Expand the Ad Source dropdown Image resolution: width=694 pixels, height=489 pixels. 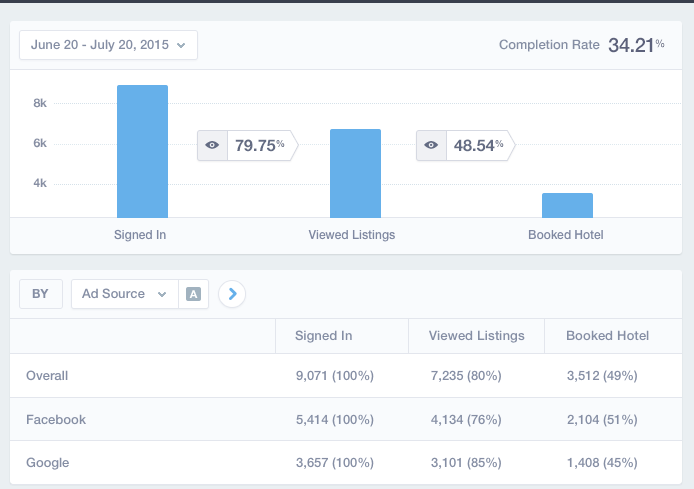click(124, 294)
